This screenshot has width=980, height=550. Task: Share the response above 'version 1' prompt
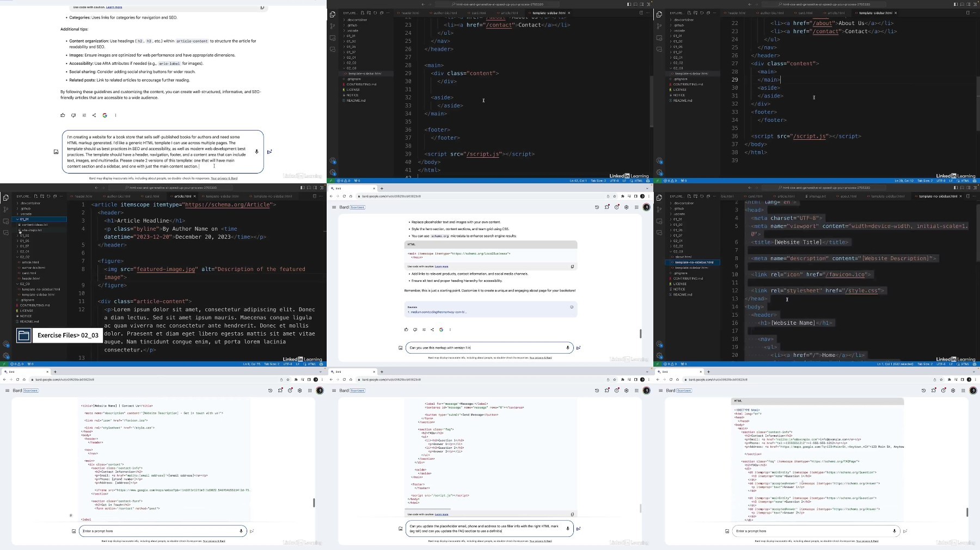pyautogui.click(x=432, y=330)
